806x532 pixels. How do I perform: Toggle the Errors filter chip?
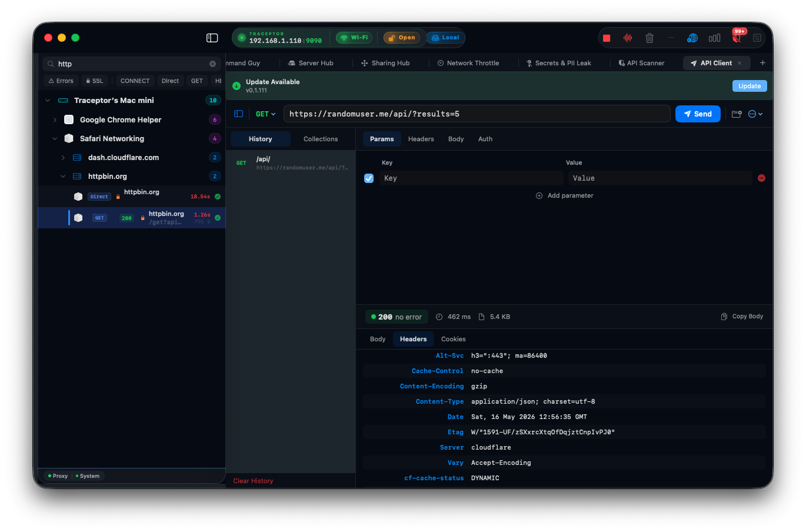click(61, 81)
